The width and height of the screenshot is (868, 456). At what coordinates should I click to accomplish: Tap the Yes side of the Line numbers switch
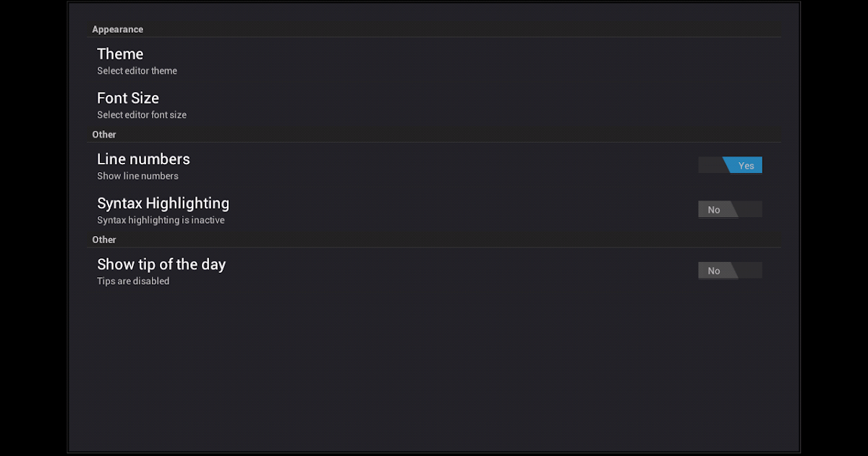[746, 165]
